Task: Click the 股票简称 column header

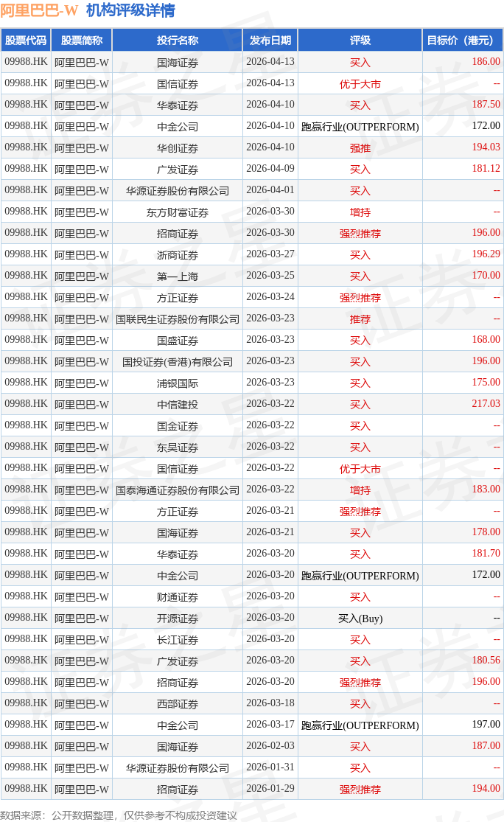Action: pyautogui.click(x=82, y=41)
